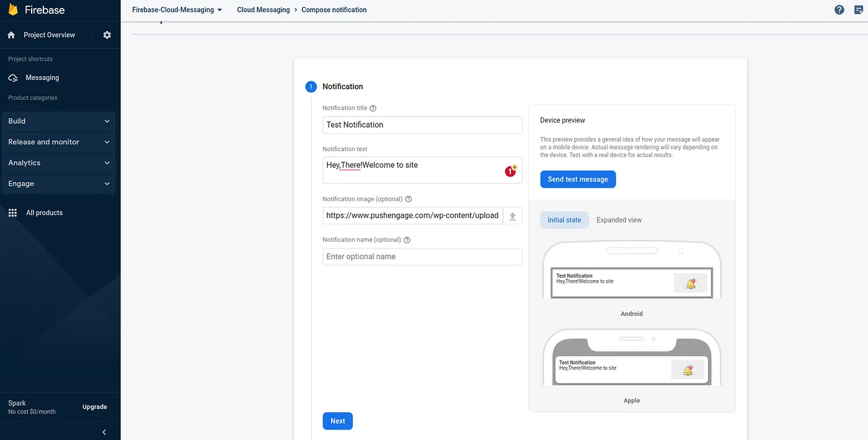Click Send test message button
Screen dimensions: 868x440
pos(578,179)
